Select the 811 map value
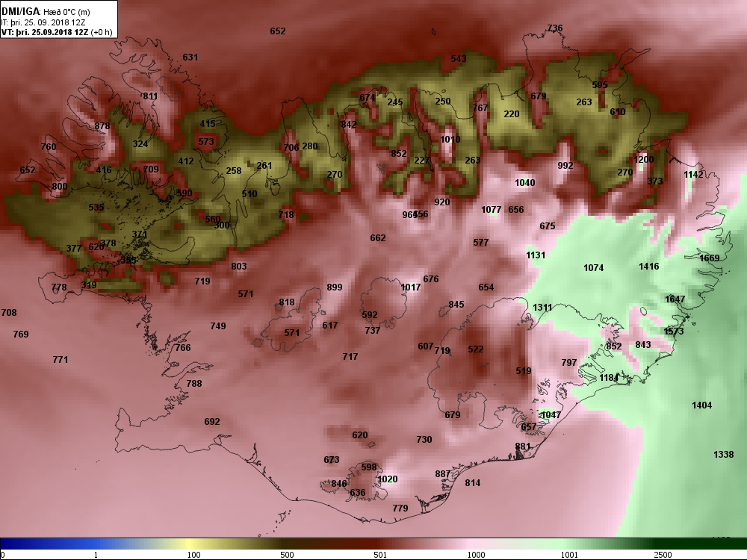Viewport: 747px width, 560px height. (150, 96)
